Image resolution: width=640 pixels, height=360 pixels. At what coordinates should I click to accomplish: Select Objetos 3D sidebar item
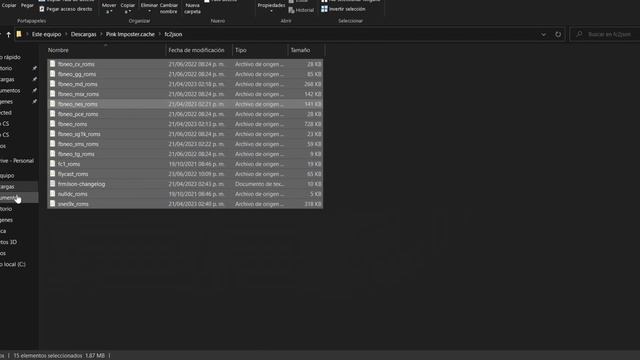click(9, 242)
